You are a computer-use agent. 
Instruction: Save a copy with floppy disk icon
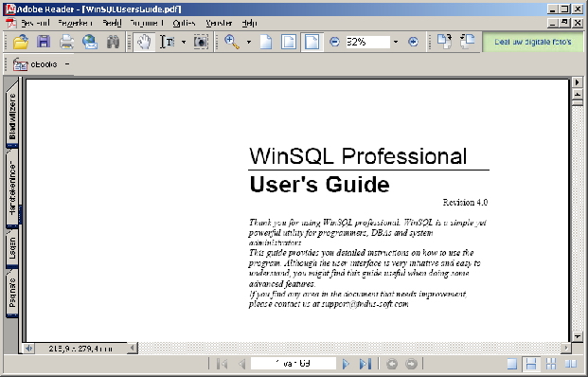pos(44,42)
